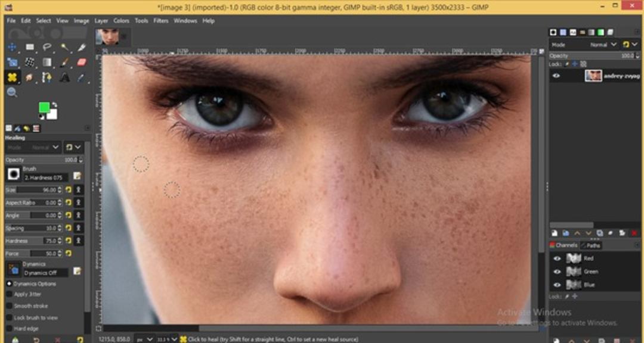
Task: Open the zoom percentage dropdown in status bar
Action: coord(168,339)
